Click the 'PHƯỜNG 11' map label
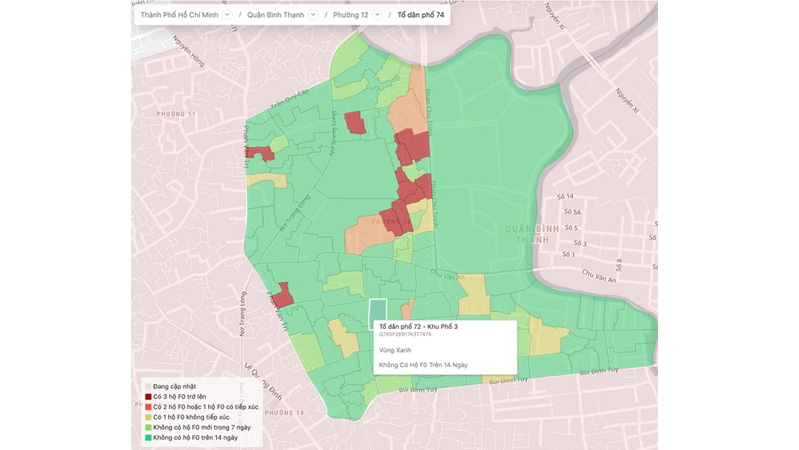This screenshot has width=799, height=450. [x=176, y=114]
